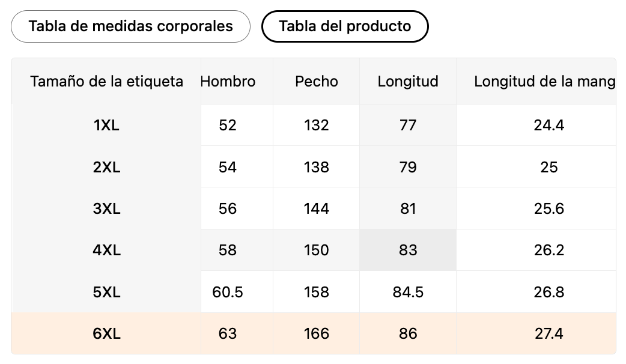The width and height of the screenshot is (626, 364).
Task: Click the Pecho column header
Action: 317,82
